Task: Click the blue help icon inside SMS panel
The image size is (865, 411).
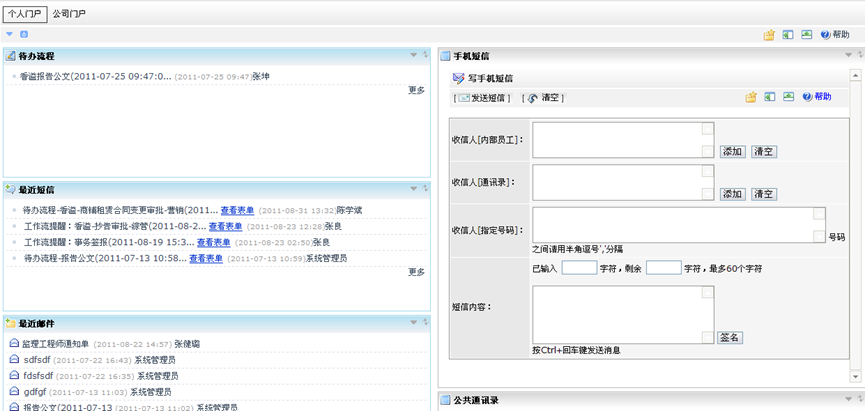Action: (x=807, y=97)
